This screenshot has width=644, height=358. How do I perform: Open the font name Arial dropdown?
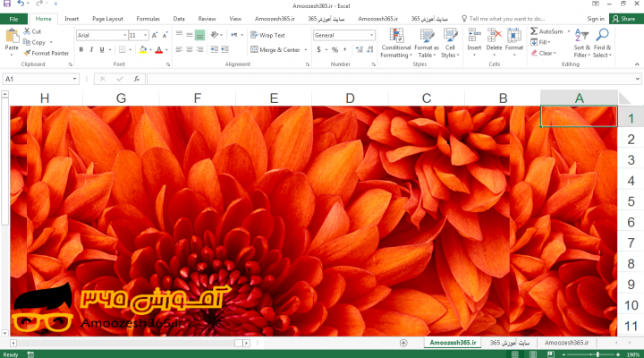(x=125, y=35)
